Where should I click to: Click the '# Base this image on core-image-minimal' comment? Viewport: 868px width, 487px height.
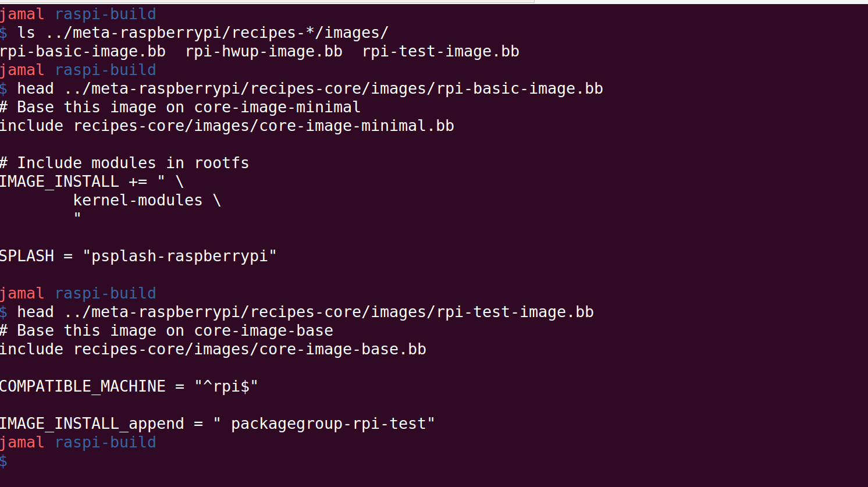coord(180,107)
